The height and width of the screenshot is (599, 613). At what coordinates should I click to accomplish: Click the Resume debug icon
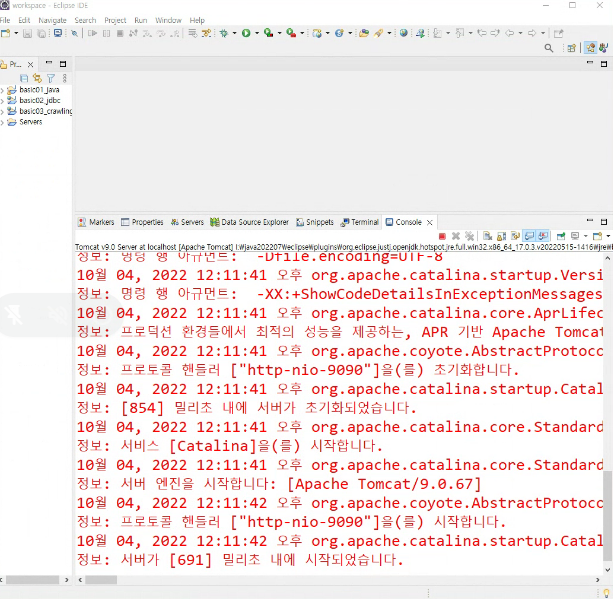[x=93, y=33]
